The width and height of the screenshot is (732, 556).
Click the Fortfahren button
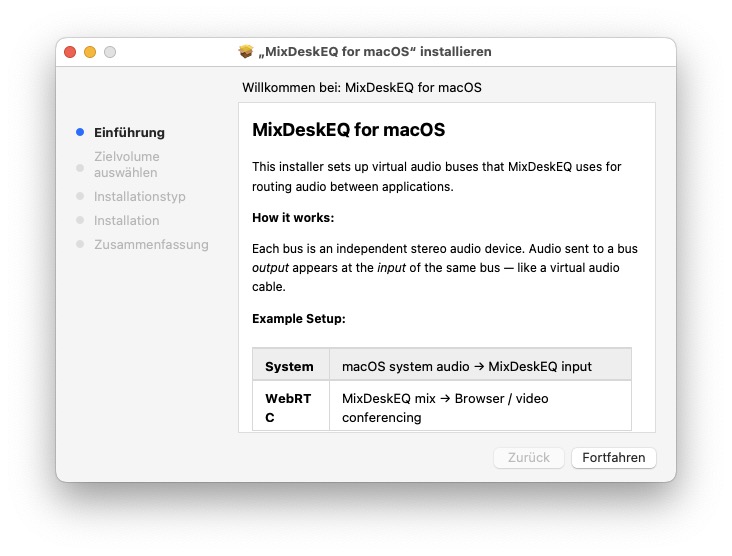(x=613, y=457)
